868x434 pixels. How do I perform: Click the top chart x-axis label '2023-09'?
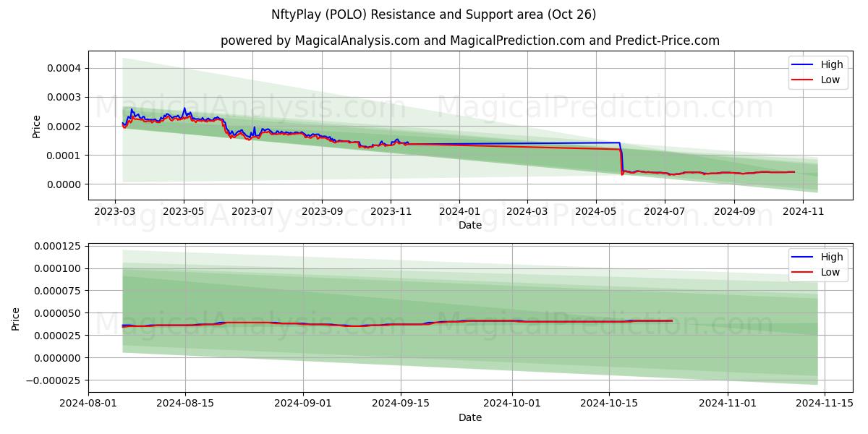[x=322, y=211]
